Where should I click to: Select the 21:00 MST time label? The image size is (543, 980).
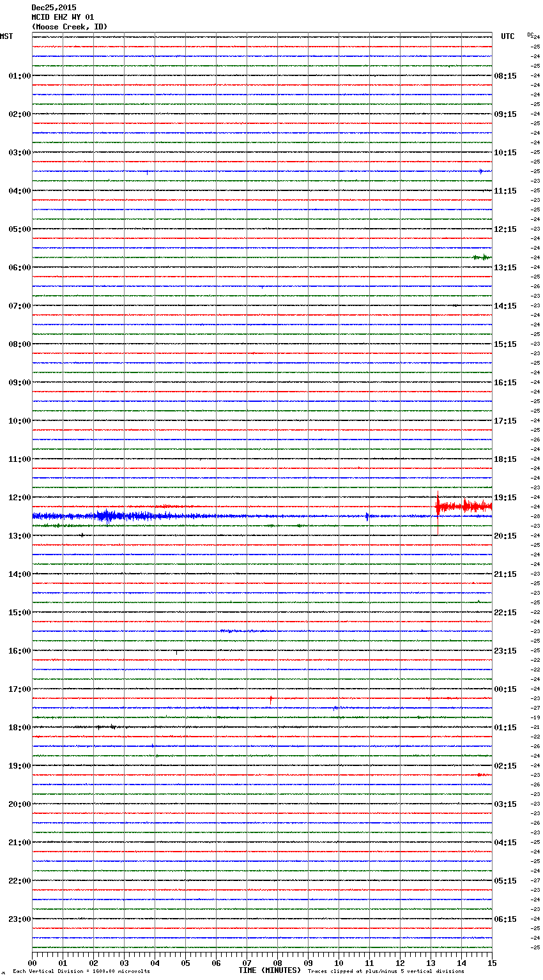click(20, 843)
